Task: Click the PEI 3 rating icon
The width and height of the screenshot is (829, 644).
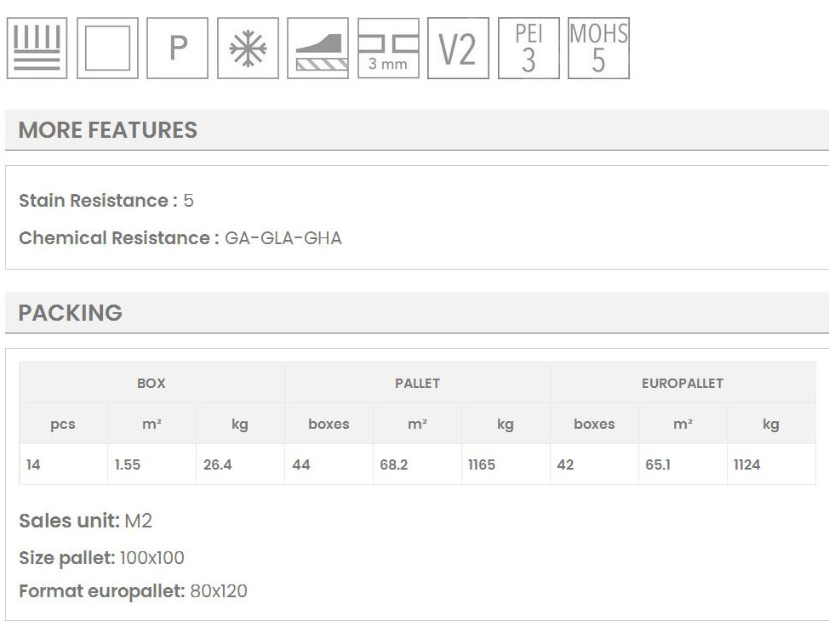Action: (529, 48)
